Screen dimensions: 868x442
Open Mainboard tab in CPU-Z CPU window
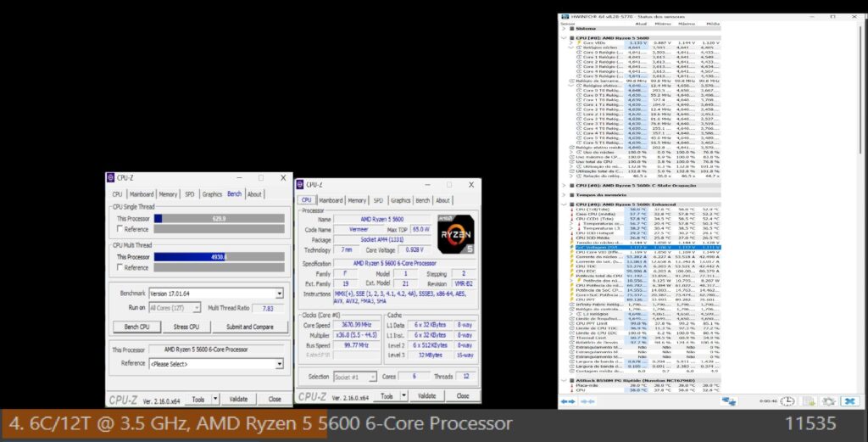pos(331,200)
